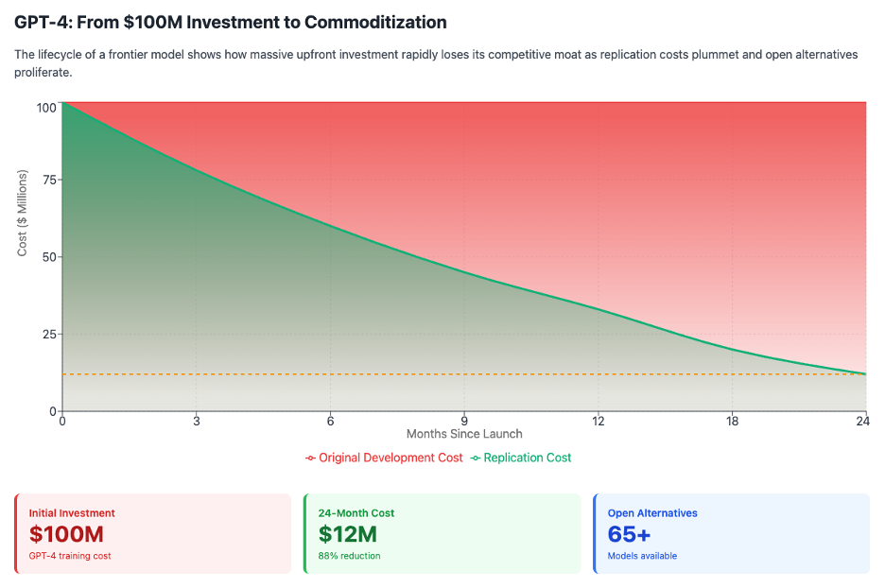The width and height of the screenshot is (885, 588).
Task: Click the y-axis tick label 25
Action: pyautogui.click(x=50, y=335)
